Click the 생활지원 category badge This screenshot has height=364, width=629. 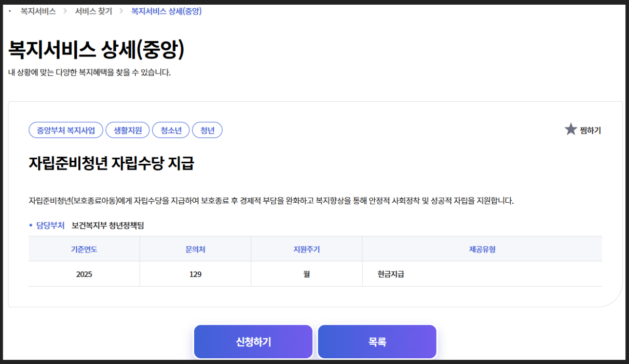[127, 130]
